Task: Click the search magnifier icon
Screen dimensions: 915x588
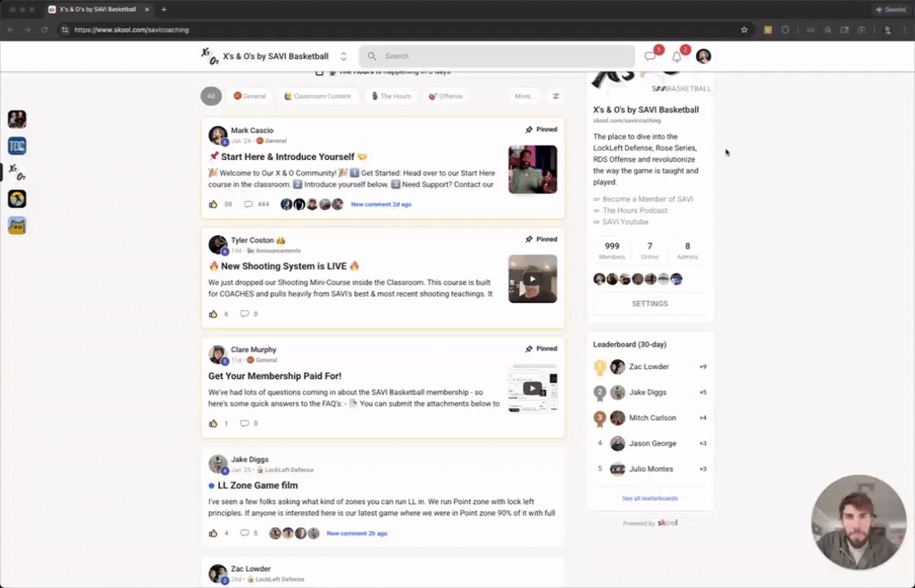Action: click(372, 56)
